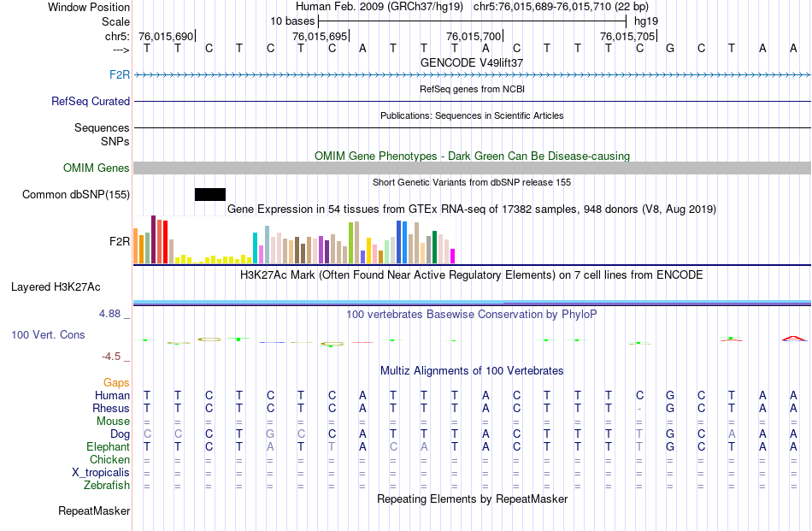The height and width of the screenshot is (531, 812).
Task: Click the hg19 assembly label by scale
Action: click(x=646, y=21)
